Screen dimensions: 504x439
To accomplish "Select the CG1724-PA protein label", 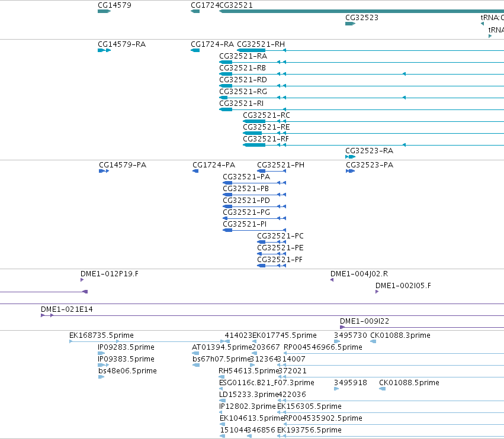I will click(214, 165).
